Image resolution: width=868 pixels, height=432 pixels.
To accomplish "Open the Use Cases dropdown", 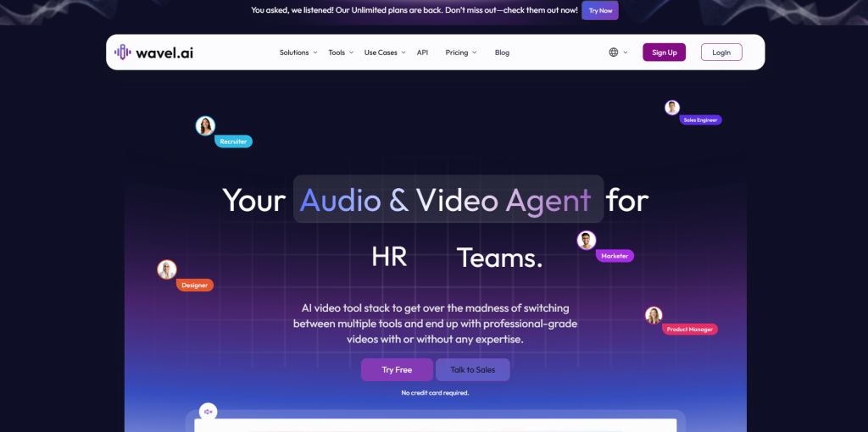I will (385, 53).
